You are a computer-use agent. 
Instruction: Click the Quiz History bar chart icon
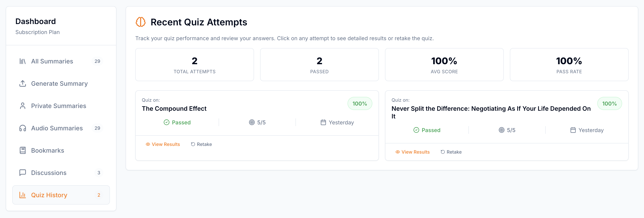pos(23,195)
